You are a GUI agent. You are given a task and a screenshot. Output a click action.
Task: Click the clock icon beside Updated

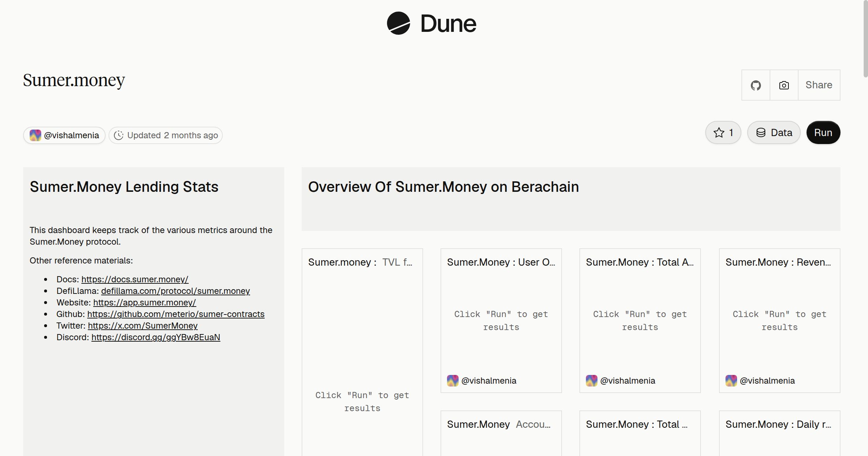[119, 135]
